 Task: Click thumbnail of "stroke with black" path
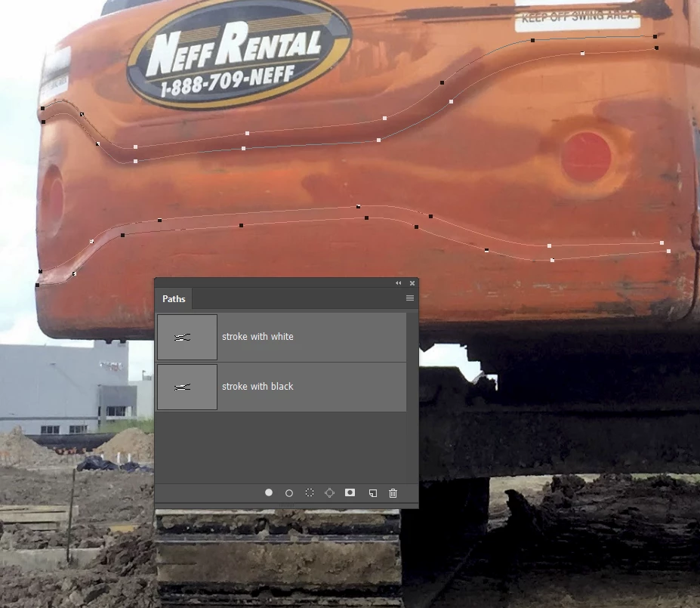point(187,387)
